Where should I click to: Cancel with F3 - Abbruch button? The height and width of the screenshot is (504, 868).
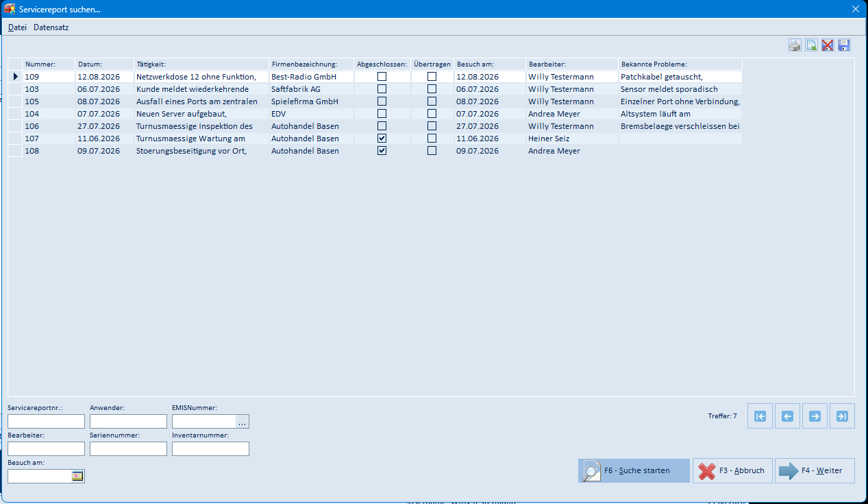click(x=732, y=471)
